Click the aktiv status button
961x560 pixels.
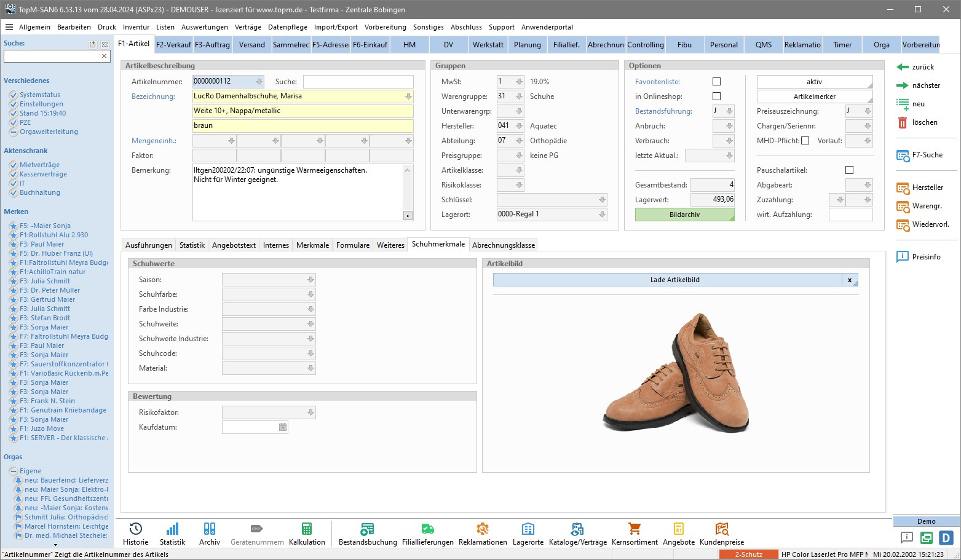click(815, 82)
